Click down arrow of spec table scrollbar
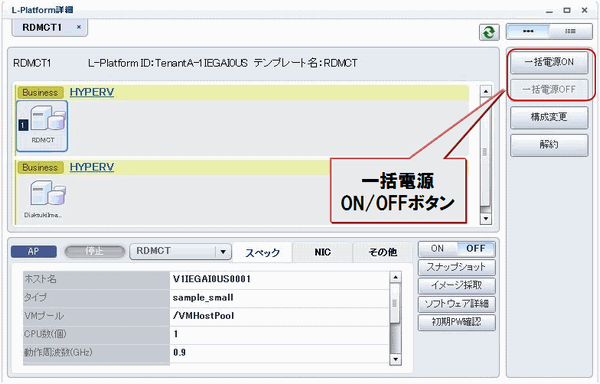Image resolution: width=600 pixels, height=384 pixels. point(395,359)
